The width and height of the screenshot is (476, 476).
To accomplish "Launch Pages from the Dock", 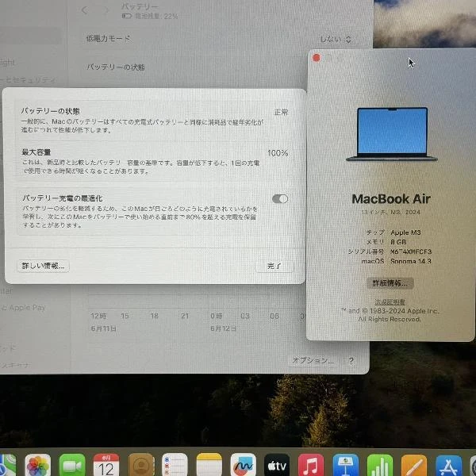I will 414,465.
